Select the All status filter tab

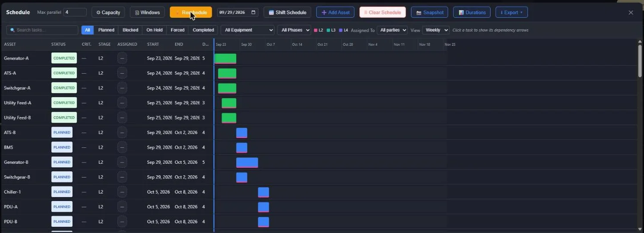[x=87, y=30]
